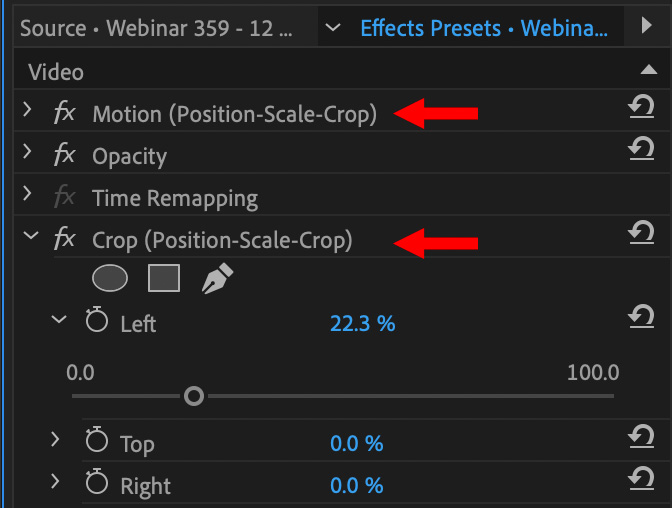The height and width of the screenshot is (508, 672).
Task: Select the free draw bezier pen mask tool
Action: pos(217,279)
